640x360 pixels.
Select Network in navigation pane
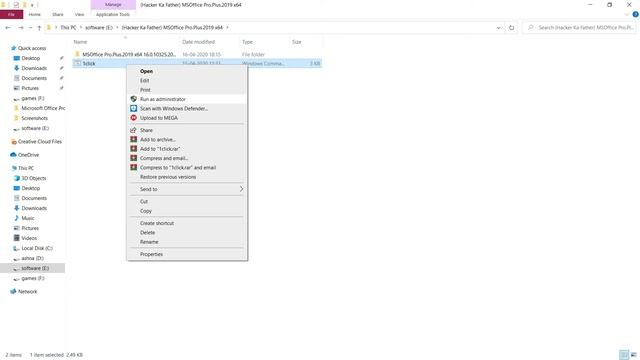(x=27, y=291)
